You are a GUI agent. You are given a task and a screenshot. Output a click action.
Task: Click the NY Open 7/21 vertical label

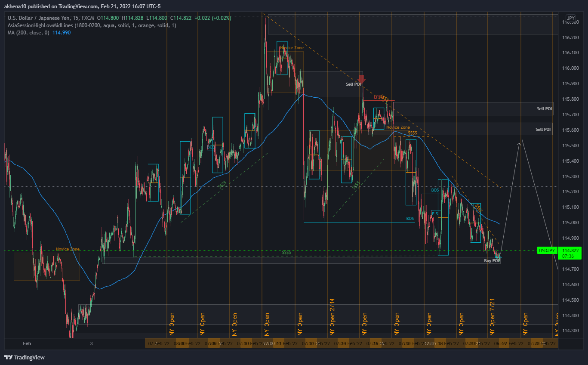coord(493,317)
